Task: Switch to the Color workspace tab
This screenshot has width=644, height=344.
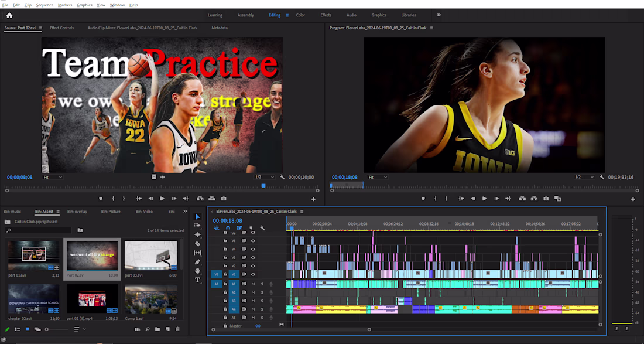Action: 301,15
